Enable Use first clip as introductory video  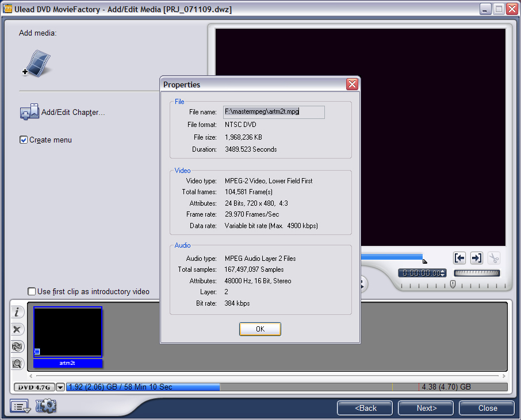tap(32, 291)
